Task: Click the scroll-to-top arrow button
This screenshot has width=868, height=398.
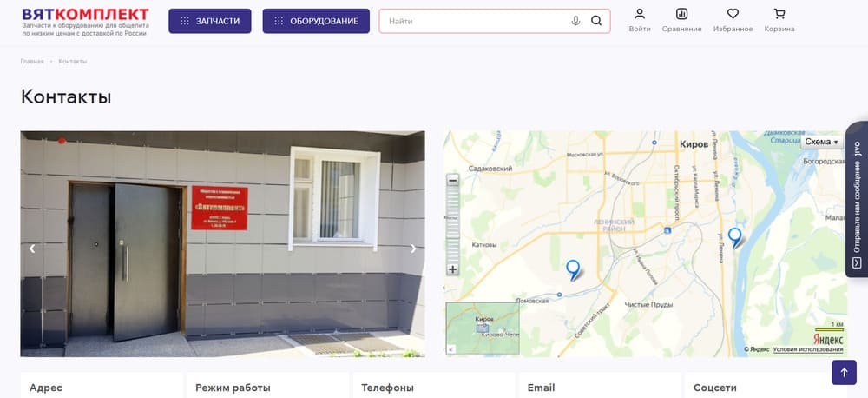Action: (x=844, y=373)
